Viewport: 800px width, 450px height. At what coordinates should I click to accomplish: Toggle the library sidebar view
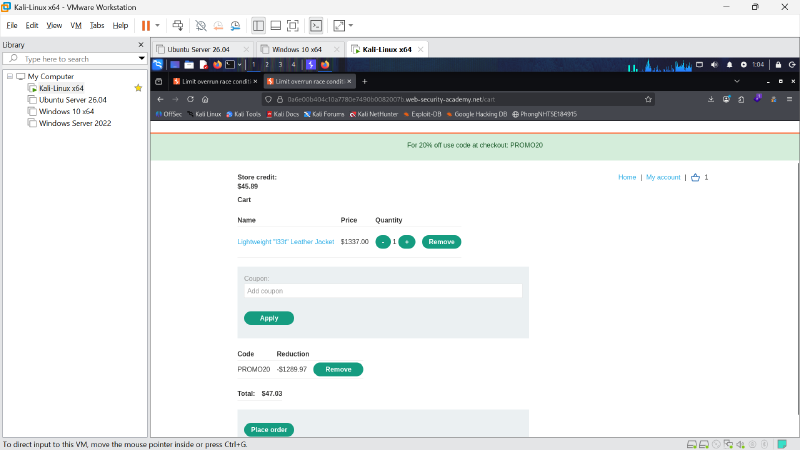pos(259,26)
